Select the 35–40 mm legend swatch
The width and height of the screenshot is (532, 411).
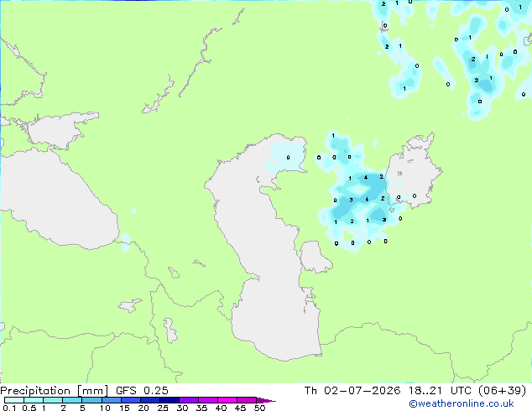(207, 400)
